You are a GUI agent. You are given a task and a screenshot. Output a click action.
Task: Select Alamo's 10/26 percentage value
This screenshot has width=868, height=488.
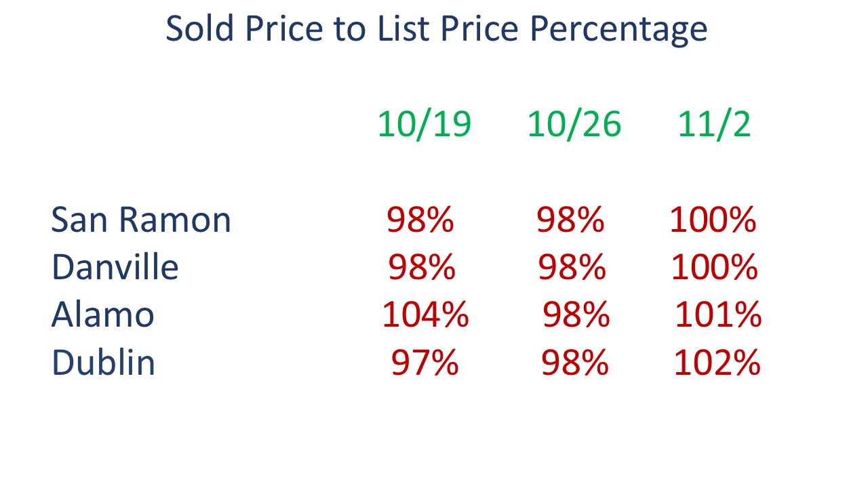click(576, 315)
